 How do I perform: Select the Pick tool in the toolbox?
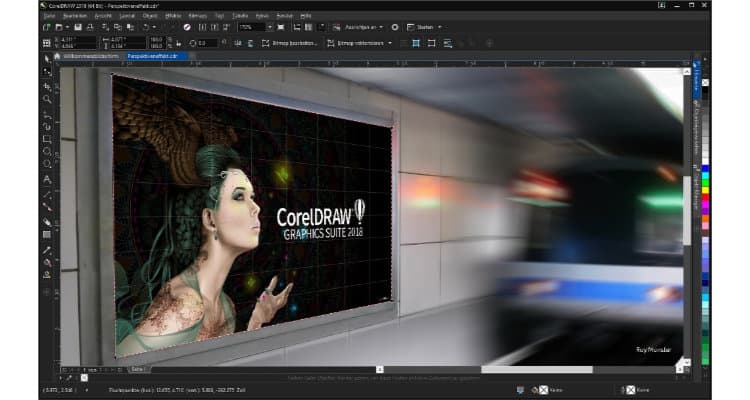coord(47,60)
